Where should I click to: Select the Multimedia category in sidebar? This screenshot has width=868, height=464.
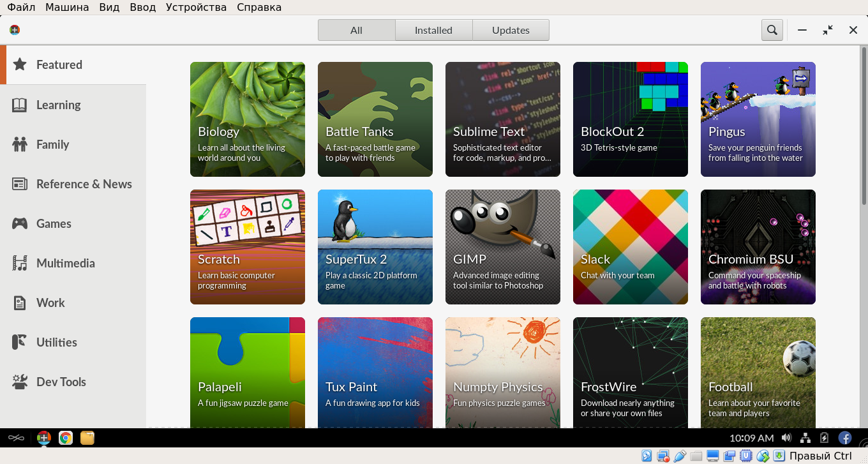point(73,263)
